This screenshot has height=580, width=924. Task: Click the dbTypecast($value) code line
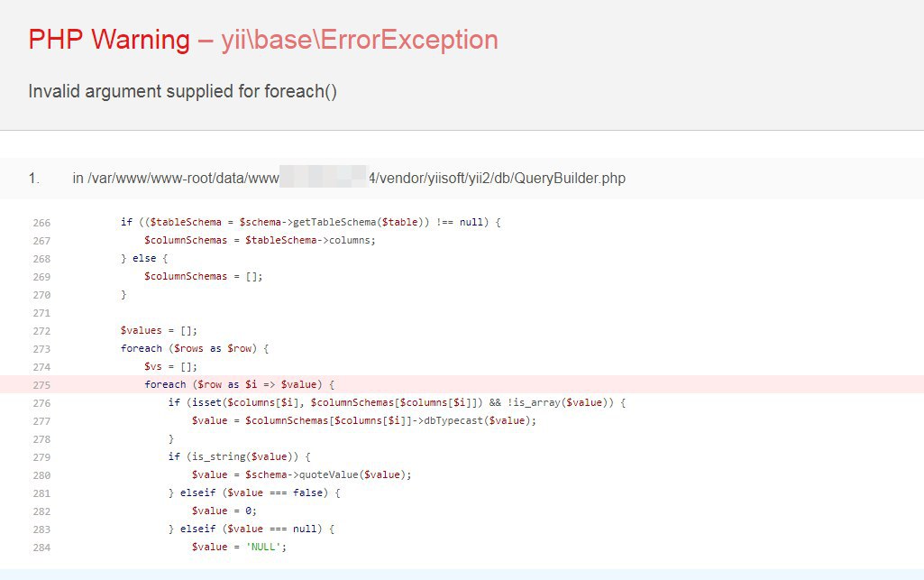point(364,420)
